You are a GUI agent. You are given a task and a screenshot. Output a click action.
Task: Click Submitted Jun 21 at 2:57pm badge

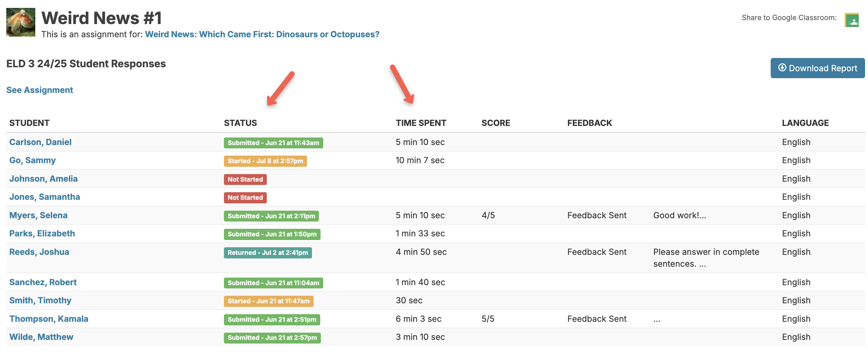click(272, 338)
